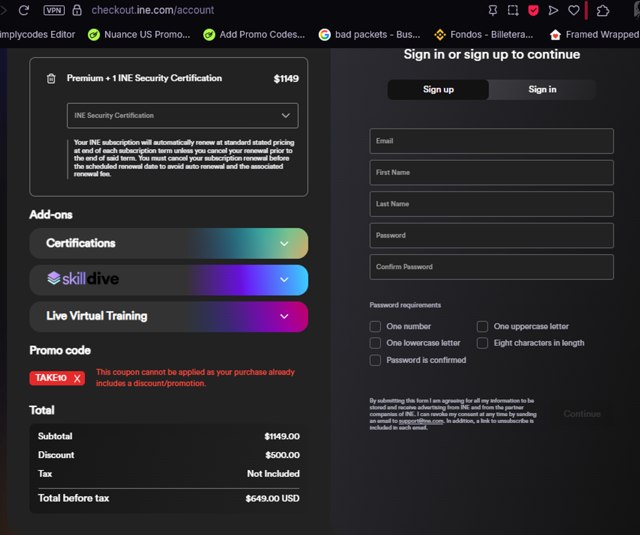Open the INE Security Certification dropdown
The width and height of the screenshot is (640, 535).
click(182, 116)
